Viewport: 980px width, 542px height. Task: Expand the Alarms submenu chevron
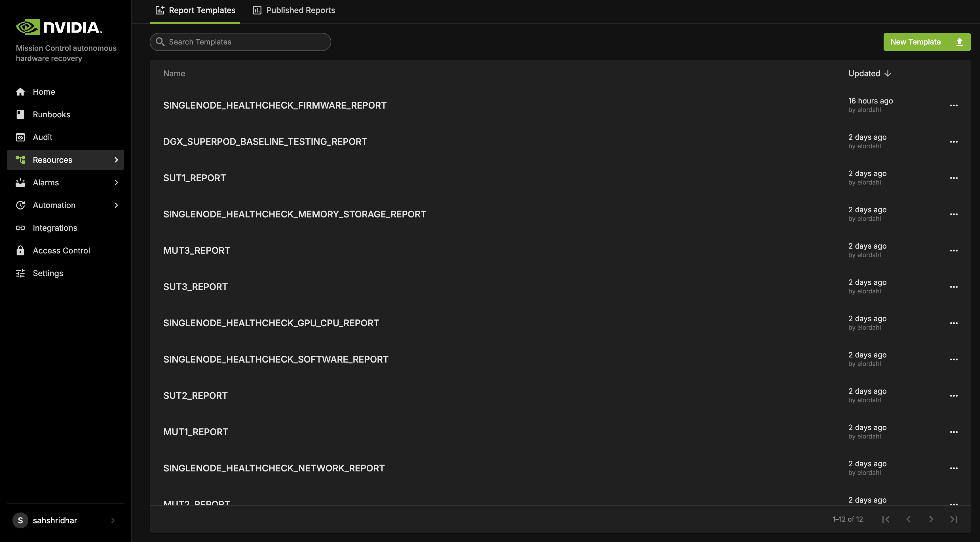pyautogui.click(x=117, y=183)
